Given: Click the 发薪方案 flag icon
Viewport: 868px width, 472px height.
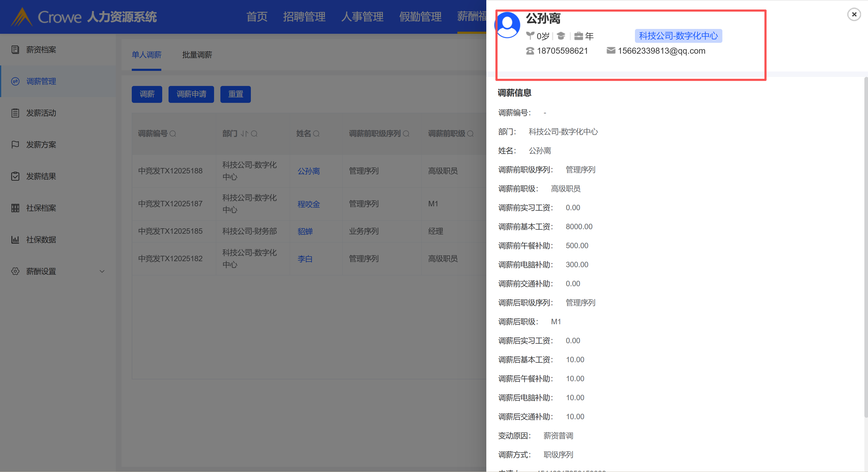Looking at the screenshot, I should click(15, 145).
